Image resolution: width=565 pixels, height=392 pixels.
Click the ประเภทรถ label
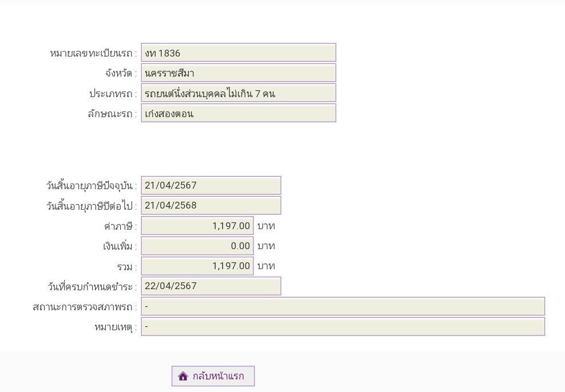pos(113,94)
